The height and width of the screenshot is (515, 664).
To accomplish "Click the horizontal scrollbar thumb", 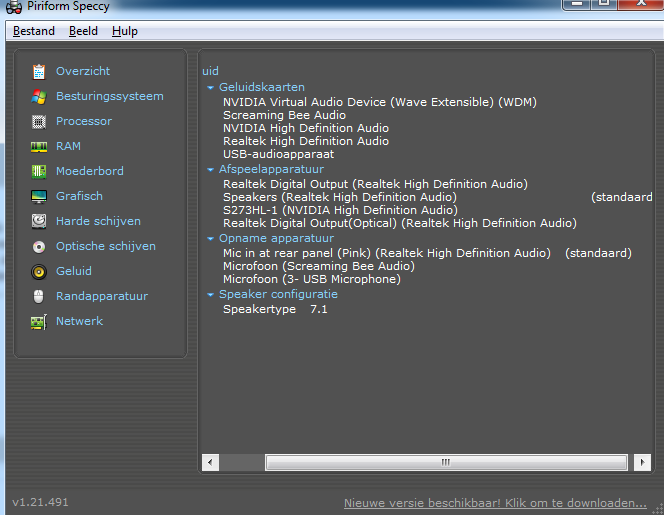I will [x=446, y=462].
